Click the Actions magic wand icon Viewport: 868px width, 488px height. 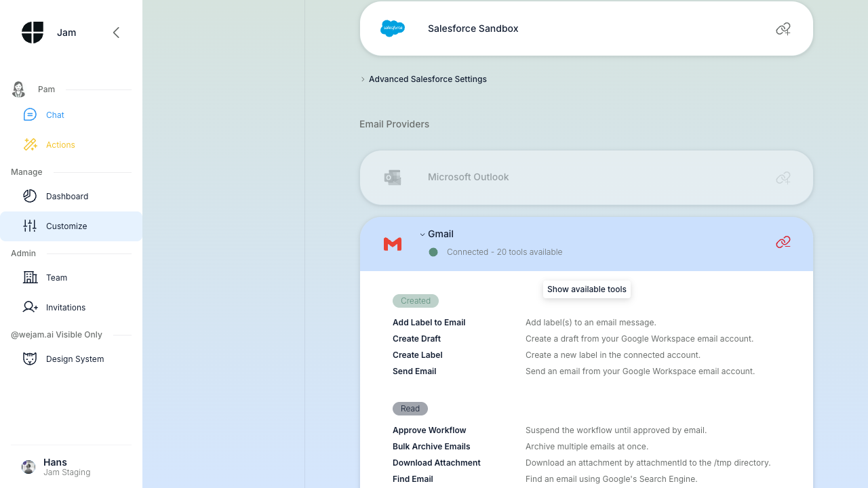(30, 144)
